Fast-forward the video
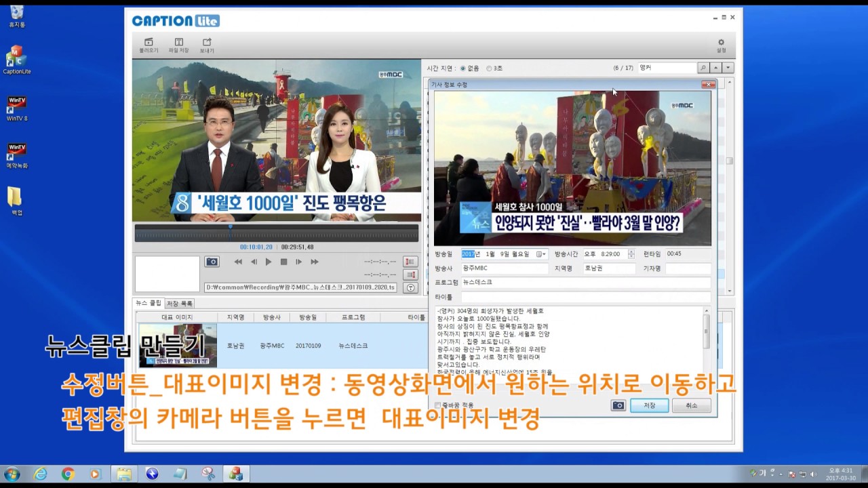The height and width of the screenshot is (488, 868). [x=315, y=262]
